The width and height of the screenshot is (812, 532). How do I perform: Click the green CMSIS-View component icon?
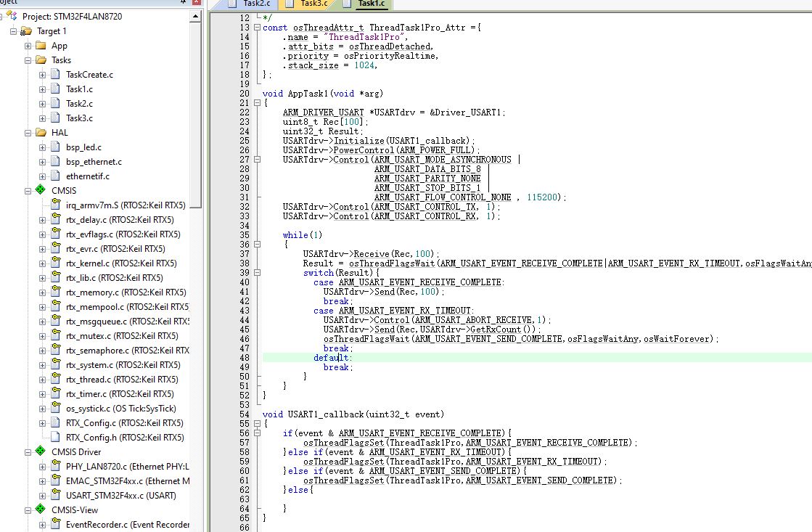(41, 510)
